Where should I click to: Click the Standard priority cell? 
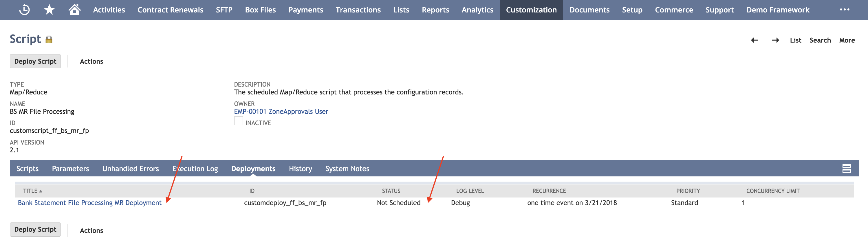pyautogui.click(x=684, y=203)
